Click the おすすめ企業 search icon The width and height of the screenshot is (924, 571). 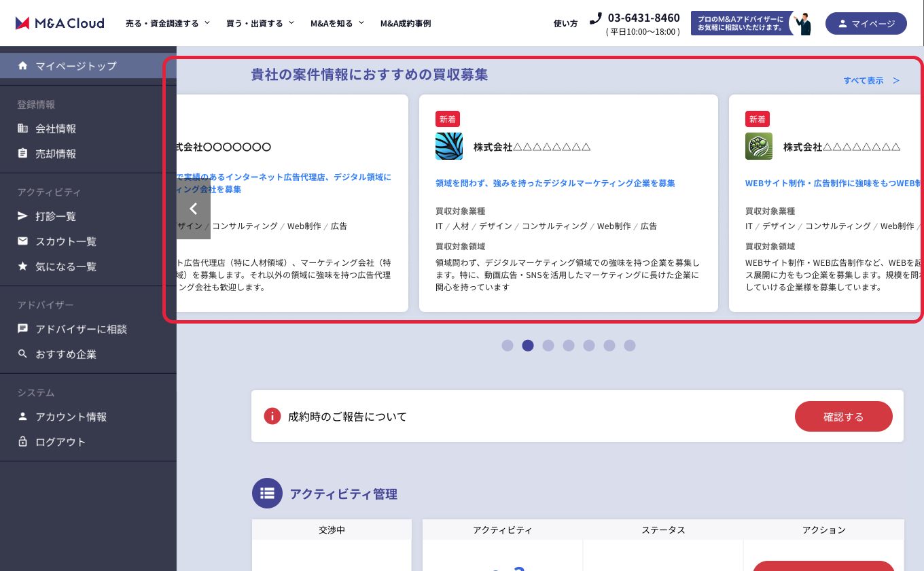(x=22, y=354)
